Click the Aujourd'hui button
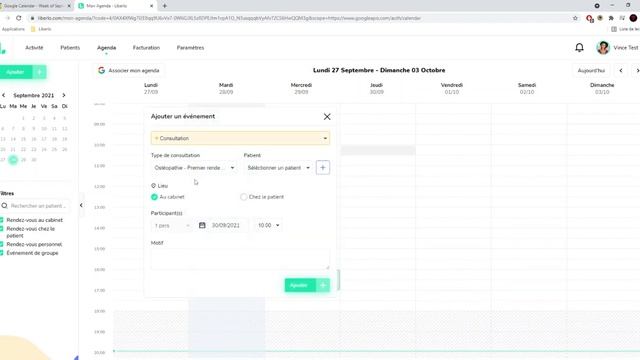This screenshot has height=360, width=640. click(591, 70)
